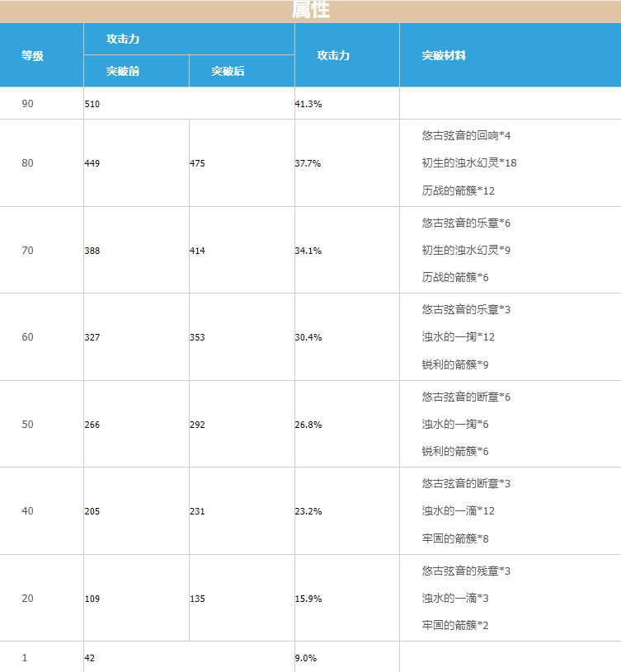Click the level 90 row label

28,104
